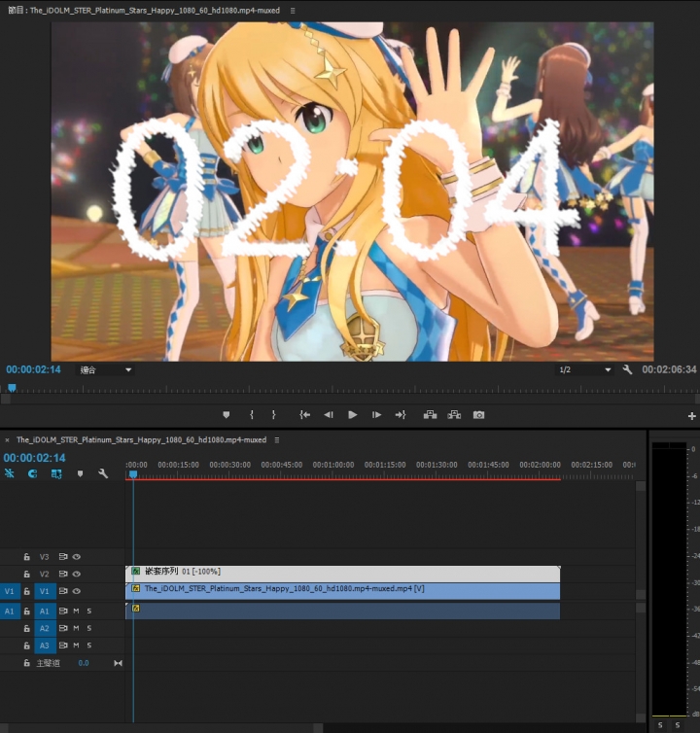Image resolution: width=700 pixels, height=733 pixels.
Task: Select V3 track target header
Action: 44,557
